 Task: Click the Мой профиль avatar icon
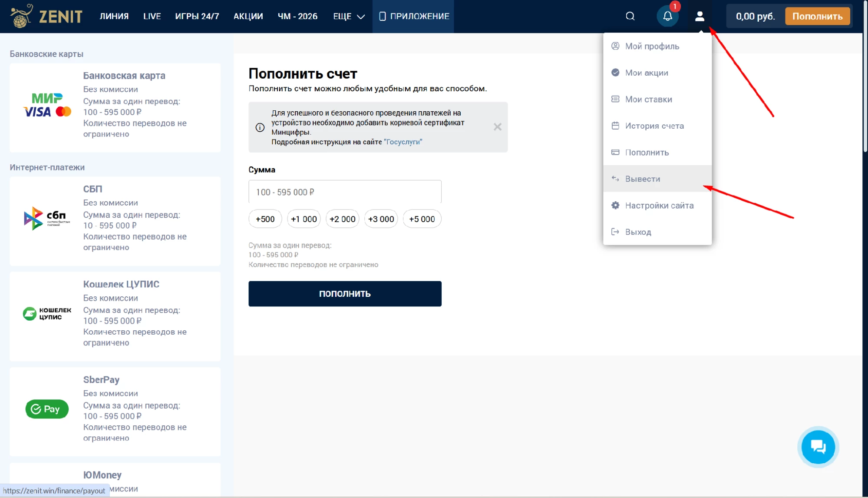pyautogui.click(x=615, y=46)
